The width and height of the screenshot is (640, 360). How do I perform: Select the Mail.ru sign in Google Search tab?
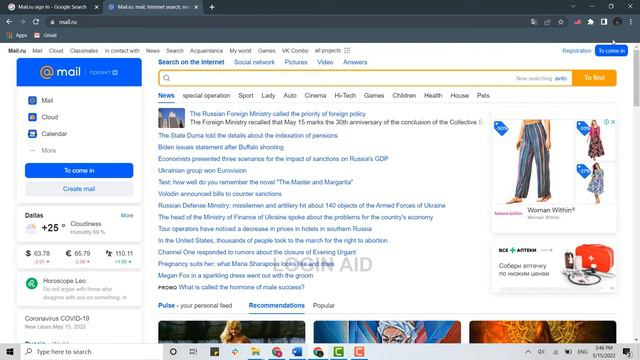coord(52,7)
